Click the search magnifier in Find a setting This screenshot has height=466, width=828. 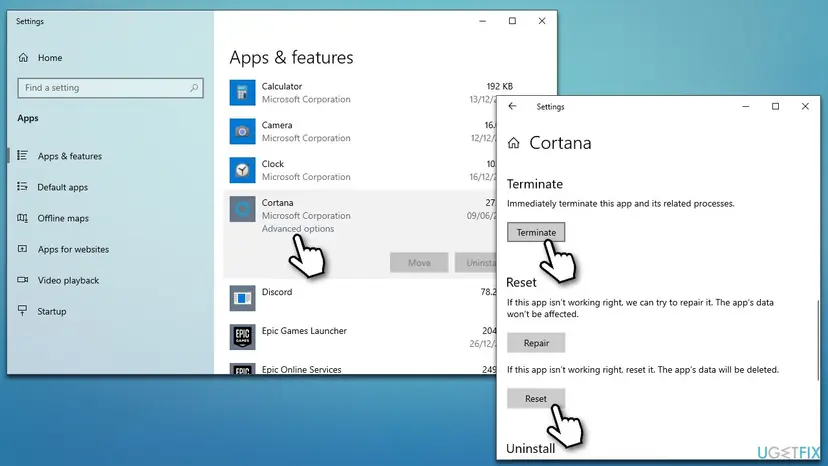pyautogui.click(x=194, y=88)
